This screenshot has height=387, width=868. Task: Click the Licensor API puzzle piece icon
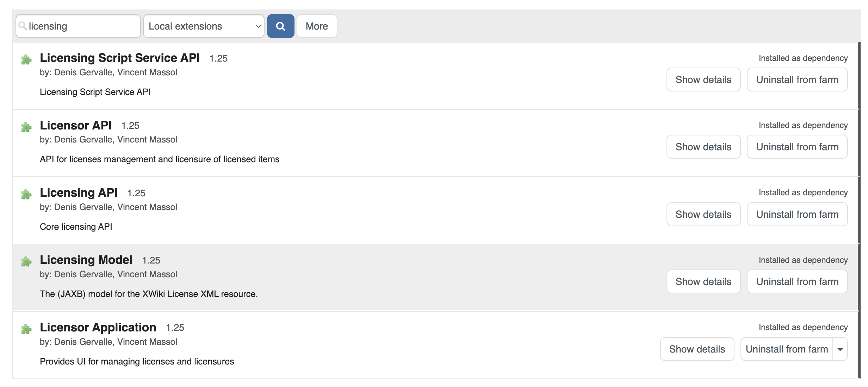click(x=26, y=127)
